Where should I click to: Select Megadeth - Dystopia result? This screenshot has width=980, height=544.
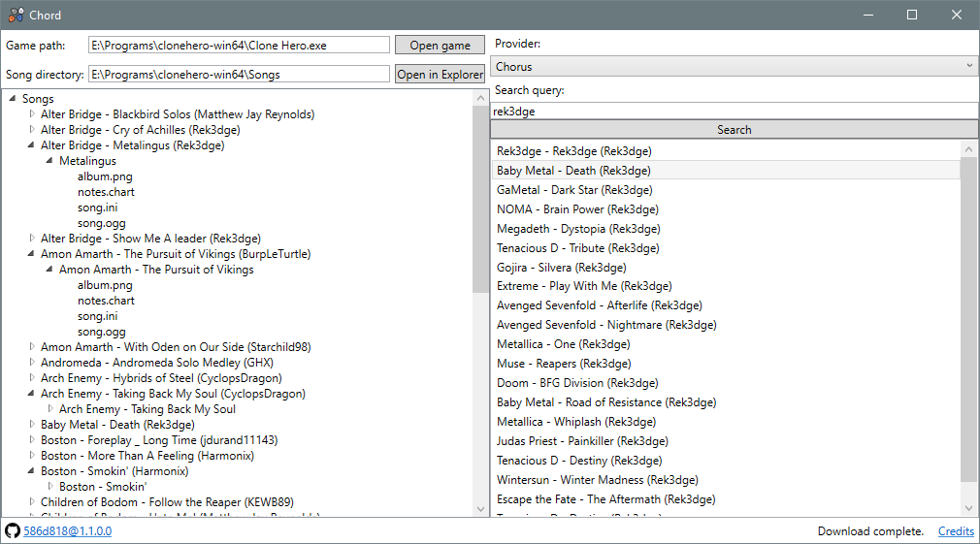pos(726,229)
